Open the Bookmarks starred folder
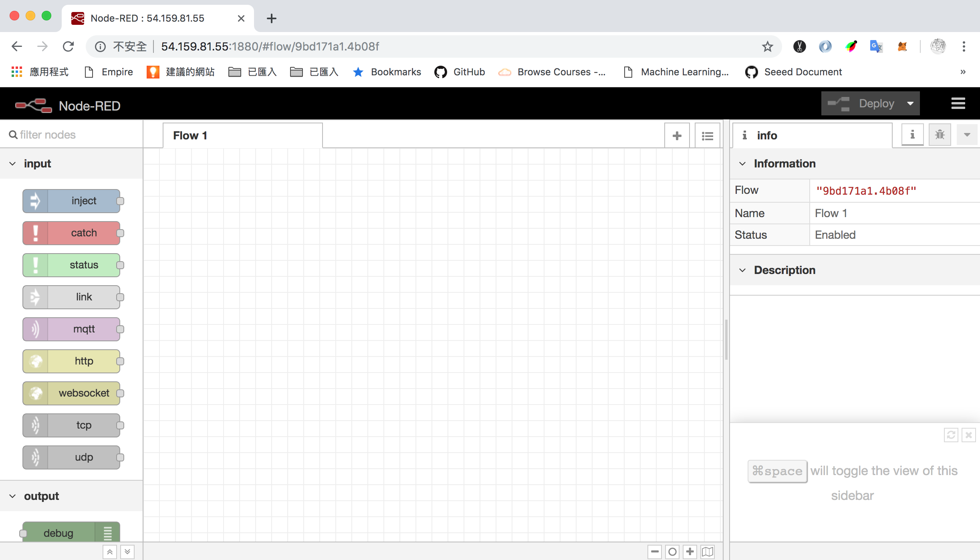Screen dimensions: 980x560 pyautogui.click(x=387, y=72)
